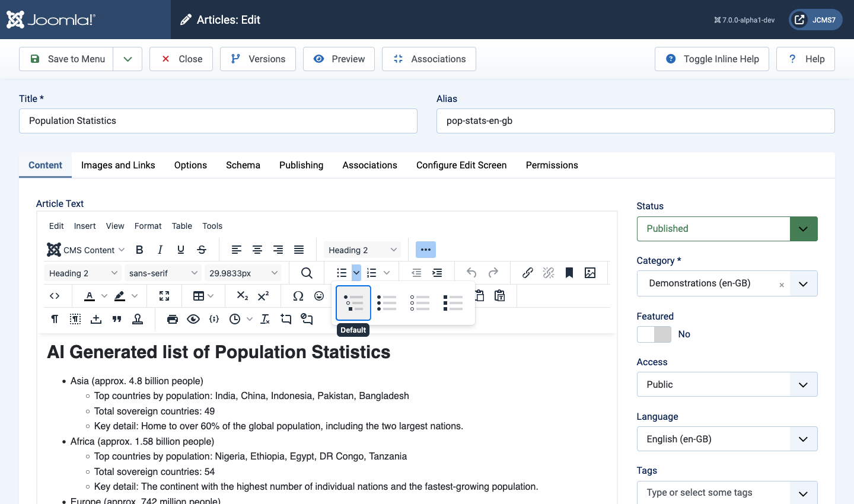Open the emoji picker smiley icon
This screenshot has width=854, height=504.
click(x=319, y=296)
